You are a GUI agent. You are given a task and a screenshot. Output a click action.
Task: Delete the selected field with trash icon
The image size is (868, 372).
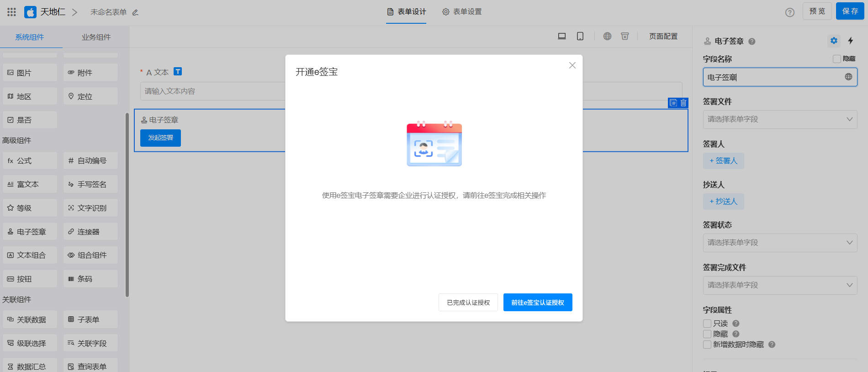(x=683, y=103)
